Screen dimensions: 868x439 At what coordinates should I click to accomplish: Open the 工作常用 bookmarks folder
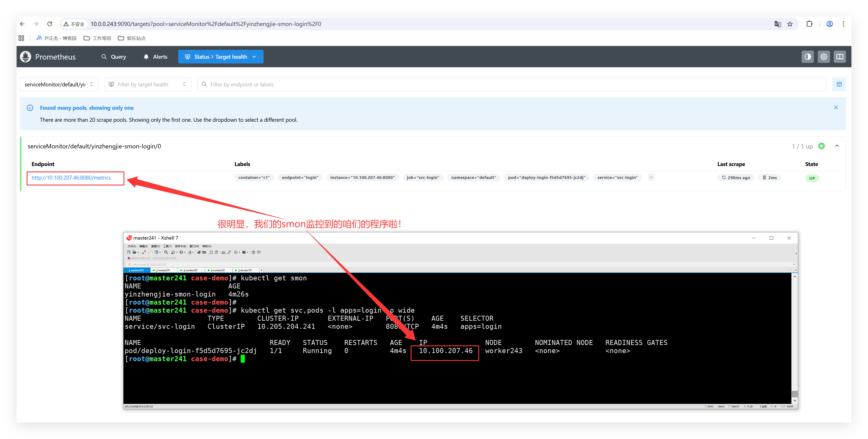(x=97, y=38)
